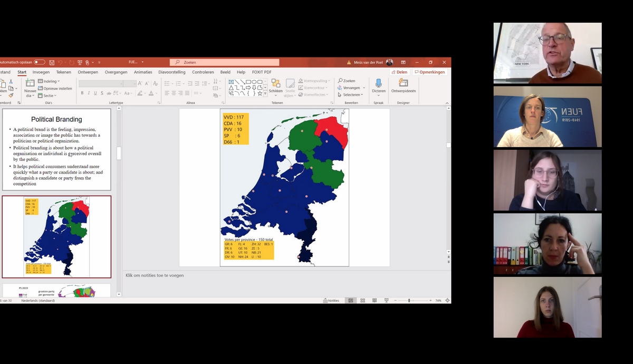Start slideshow from quick access toolbar

(80, 62)
